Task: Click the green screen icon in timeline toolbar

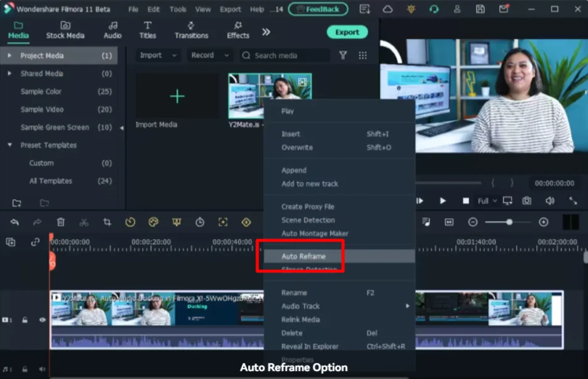Action: [176, 222]
